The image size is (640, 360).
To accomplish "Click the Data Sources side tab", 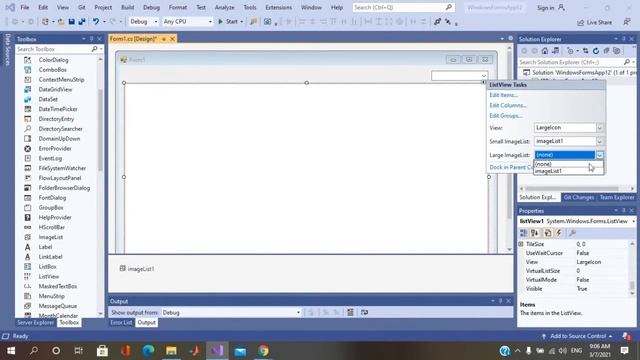I will pyautogui.click(x=7, y=50).
